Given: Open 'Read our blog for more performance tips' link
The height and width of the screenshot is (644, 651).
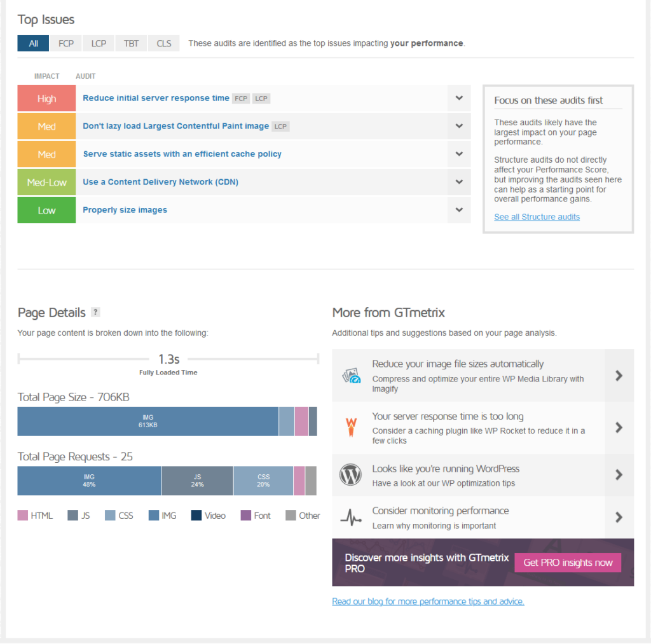Looking at the screenshot, I should [x=428, y=601].
